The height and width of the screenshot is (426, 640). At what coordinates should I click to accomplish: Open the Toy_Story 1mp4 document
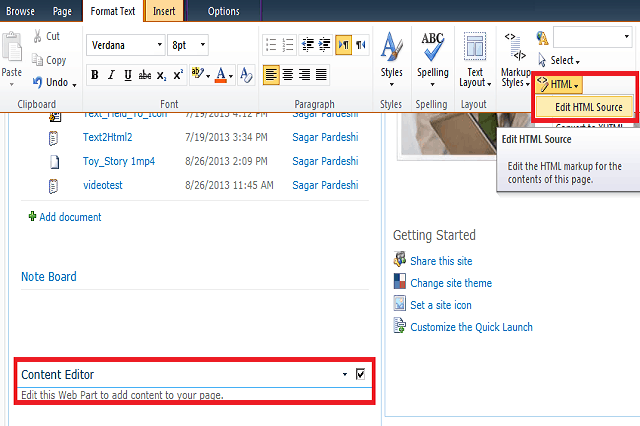click(119, 161)
